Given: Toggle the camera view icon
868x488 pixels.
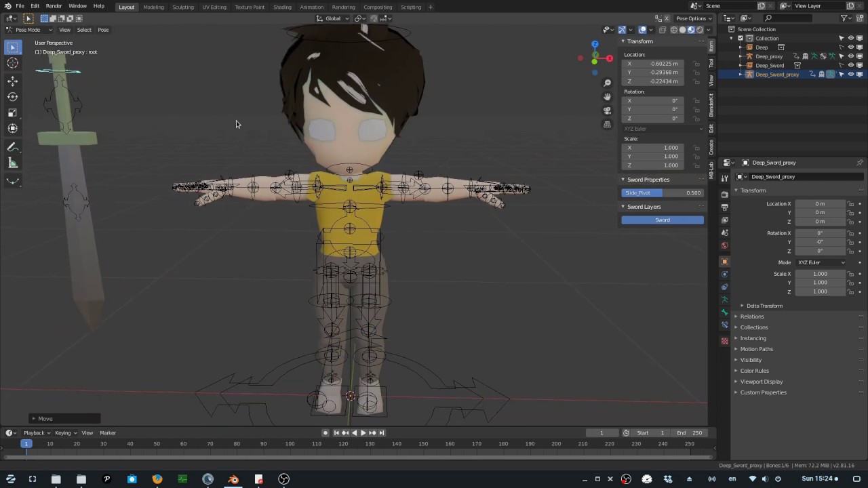Looking at the screenshot, I should pos(607,110).
